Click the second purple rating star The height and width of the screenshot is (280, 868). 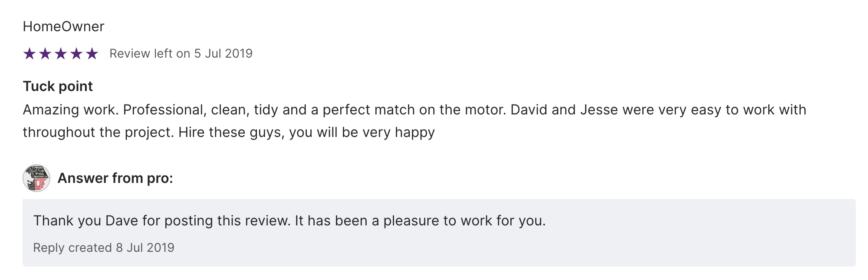(45, 54)
